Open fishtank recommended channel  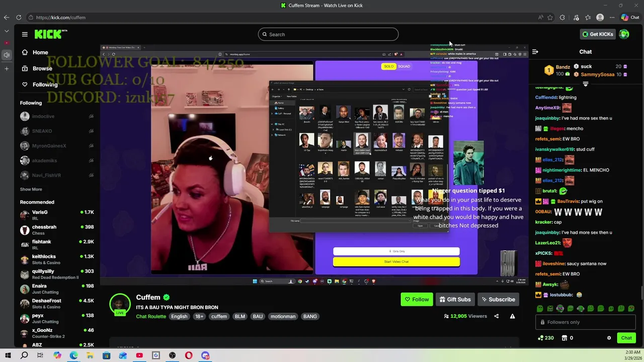(x=57, y=244)
